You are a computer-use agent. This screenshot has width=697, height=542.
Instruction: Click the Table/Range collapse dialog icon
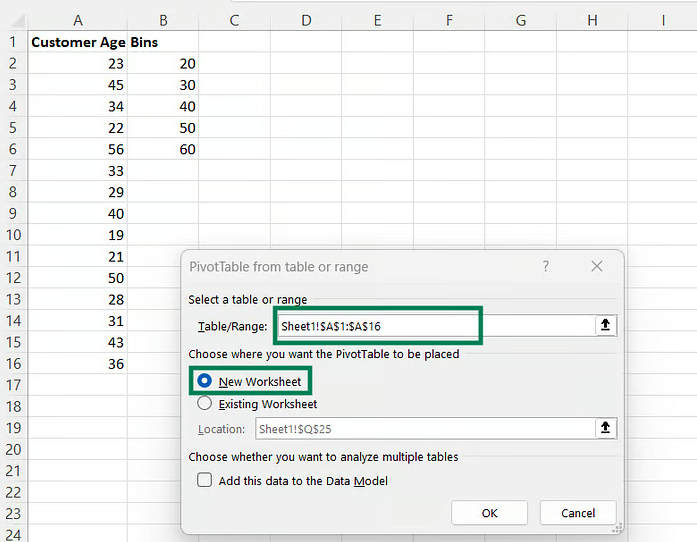(604, 326)
